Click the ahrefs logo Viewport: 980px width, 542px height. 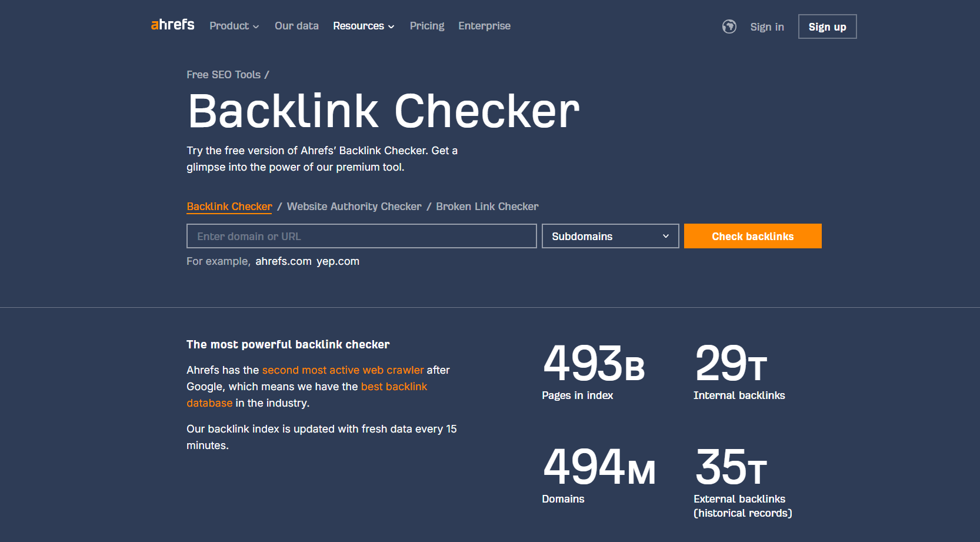tap(172, 25)
